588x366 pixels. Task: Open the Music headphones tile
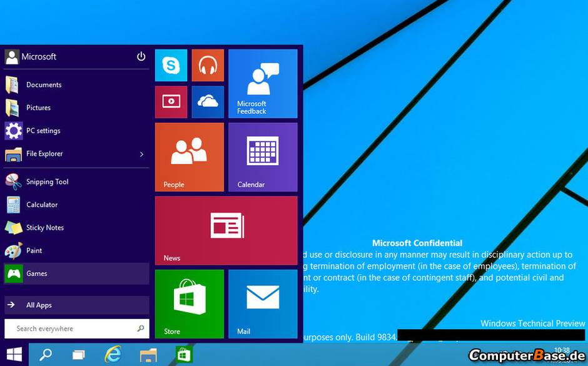[x=208, y=65]
